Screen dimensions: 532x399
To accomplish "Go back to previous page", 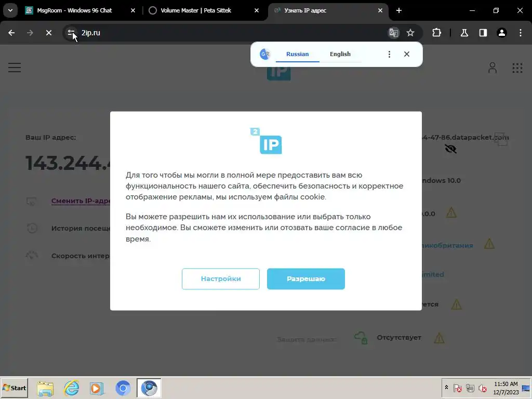I will pos(11,33).
